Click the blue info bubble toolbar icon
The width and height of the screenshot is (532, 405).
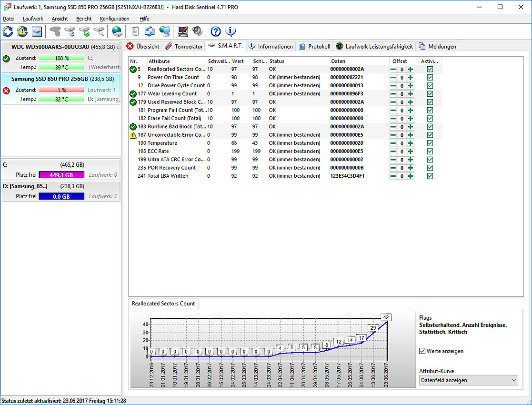[231, 32]
